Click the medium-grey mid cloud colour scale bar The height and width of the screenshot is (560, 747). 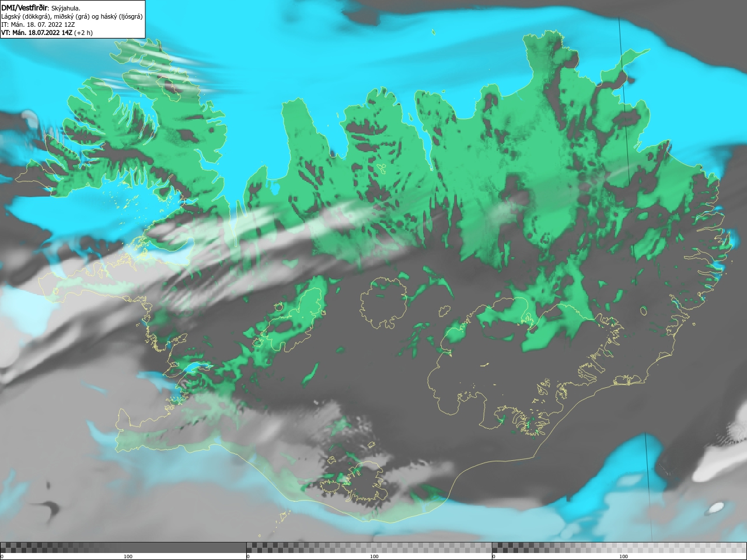click(369, 547)
